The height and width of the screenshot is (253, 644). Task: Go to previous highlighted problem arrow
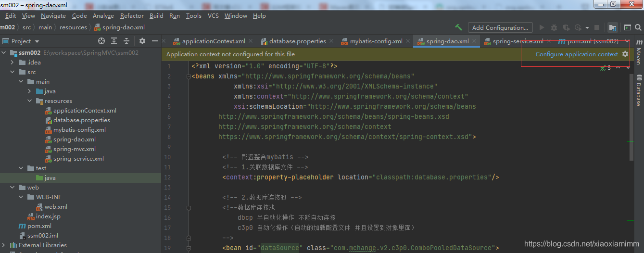618,68
